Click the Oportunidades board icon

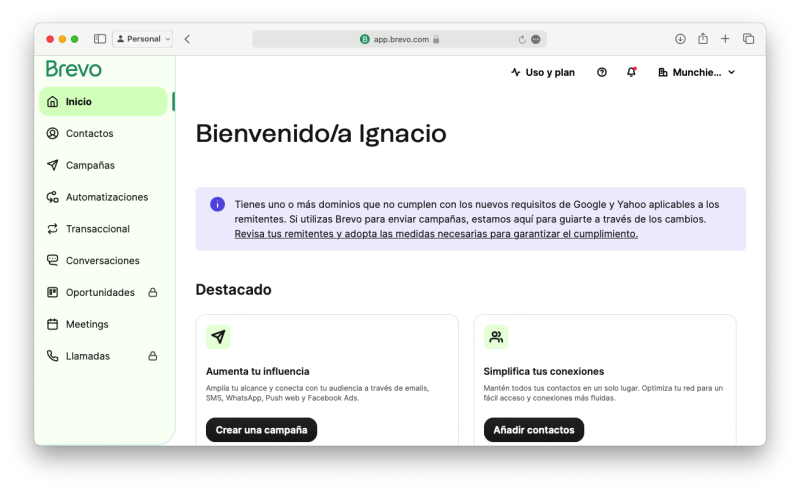[53, 292]
